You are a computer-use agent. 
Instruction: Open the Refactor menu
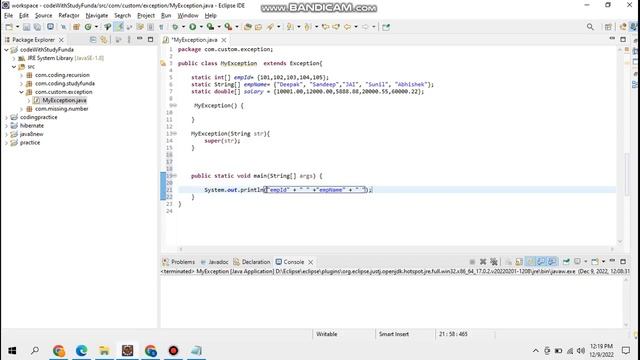(69, 16)
